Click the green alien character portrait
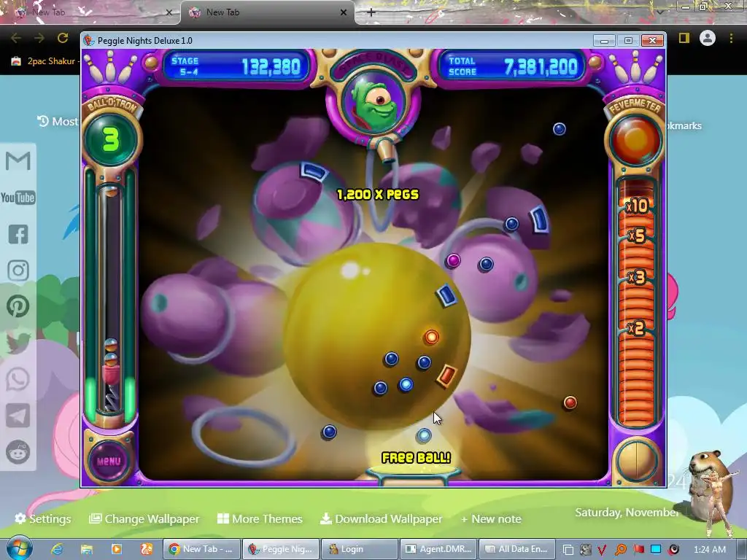 tap(374, 102)
